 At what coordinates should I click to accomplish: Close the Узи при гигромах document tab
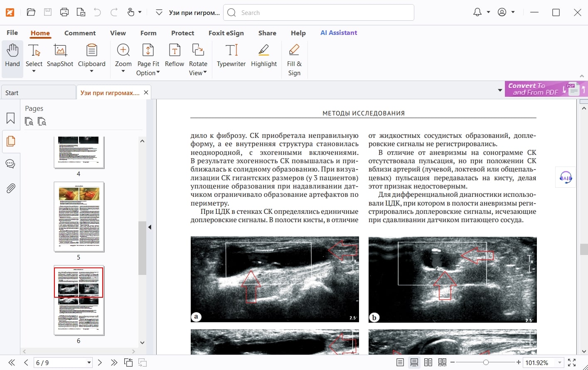point(146,93)
